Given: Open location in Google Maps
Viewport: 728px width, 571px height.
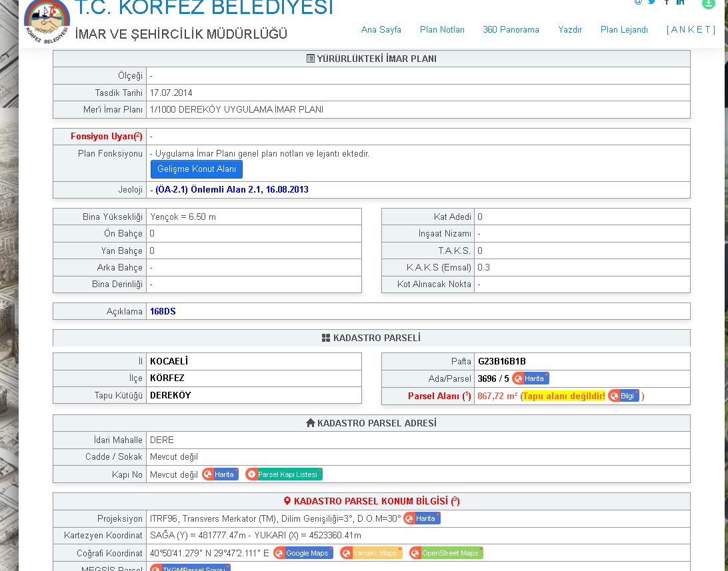Looking at the screenshot, I should 303,553.
